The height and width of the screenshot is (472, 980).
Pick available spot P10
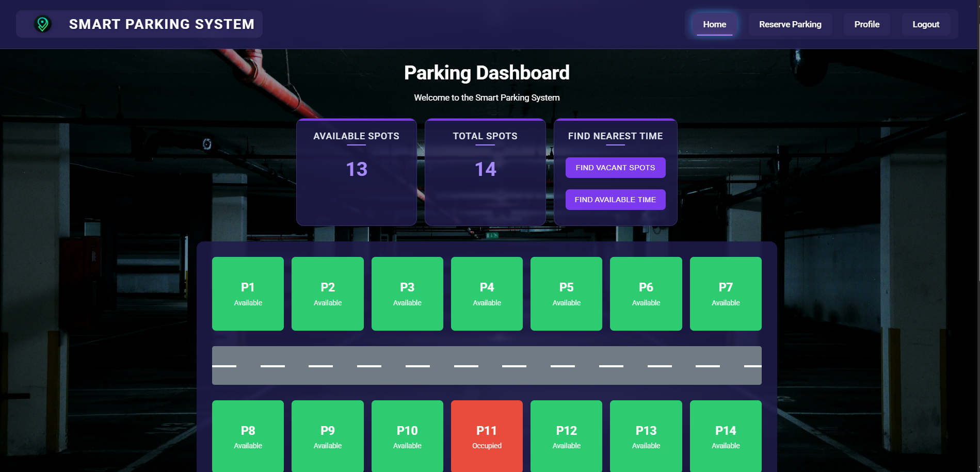407,436
